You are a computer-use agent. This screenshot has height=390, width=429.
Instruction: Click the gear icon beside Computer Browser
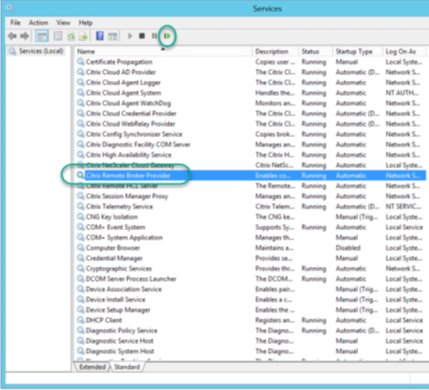click(80, 248)
